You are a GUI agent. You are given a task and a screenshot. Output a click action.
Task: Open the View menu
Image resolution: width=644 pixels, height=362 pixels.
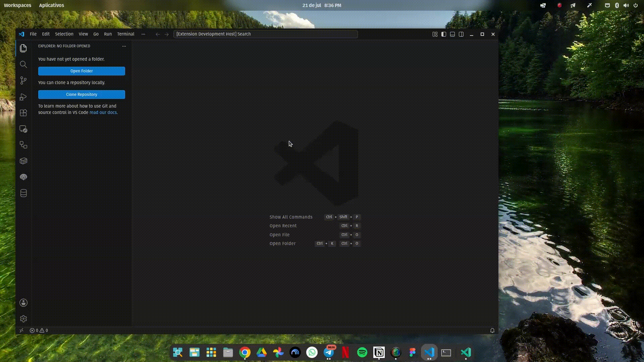(x=83, y=34)
